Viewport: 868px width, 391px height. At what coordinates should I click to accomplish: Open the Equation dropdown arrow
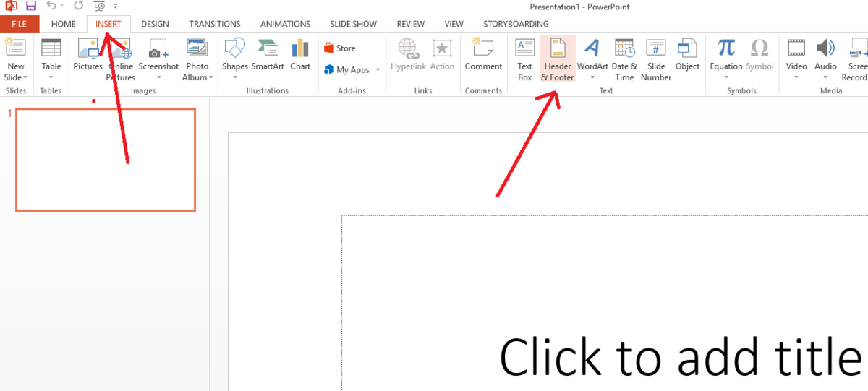[726, 77]
